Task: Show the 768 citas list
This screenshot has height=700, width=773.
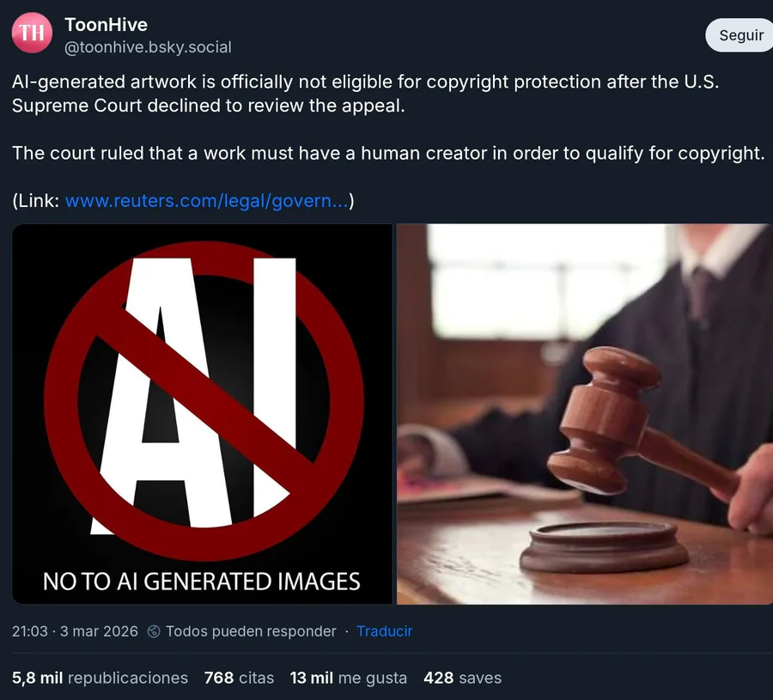Action: pyautogui.click(x=239, y=678)
